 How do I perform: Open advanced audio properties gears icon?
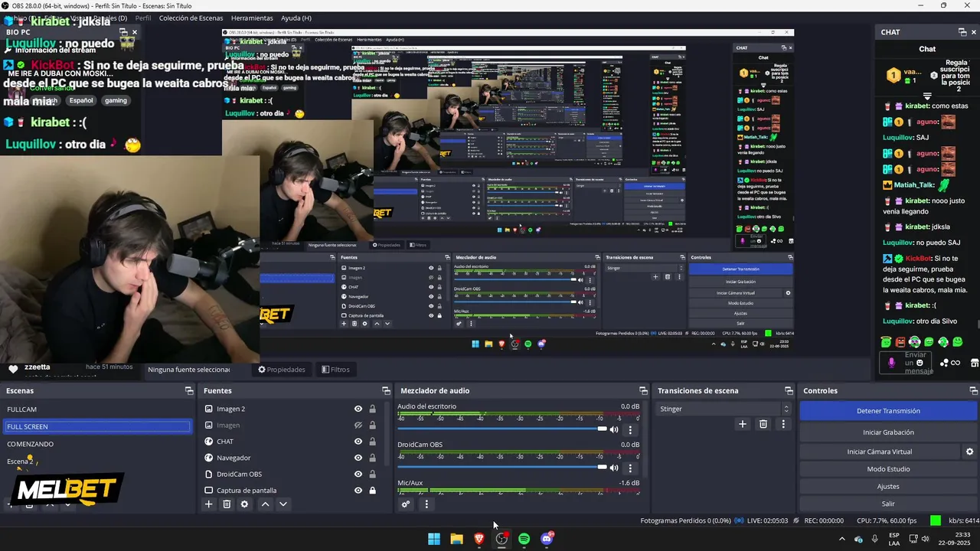[406, 504]
